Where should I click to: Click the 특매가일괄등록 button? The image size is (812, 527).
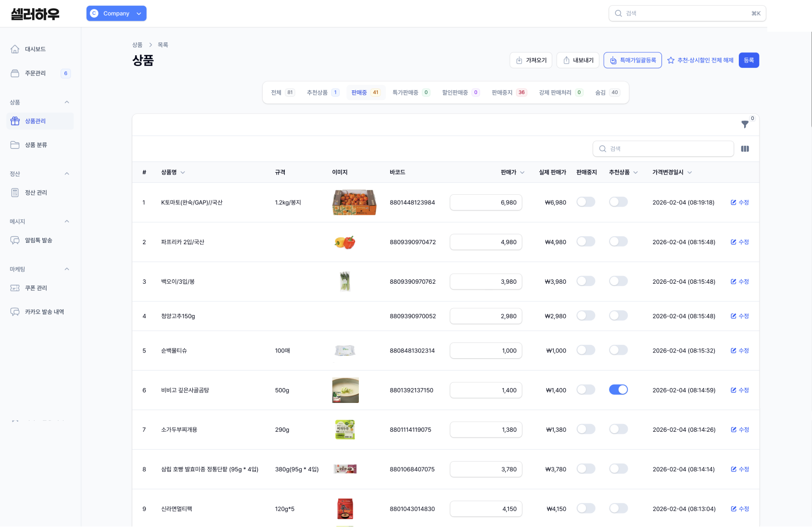[x=633, y=60]
